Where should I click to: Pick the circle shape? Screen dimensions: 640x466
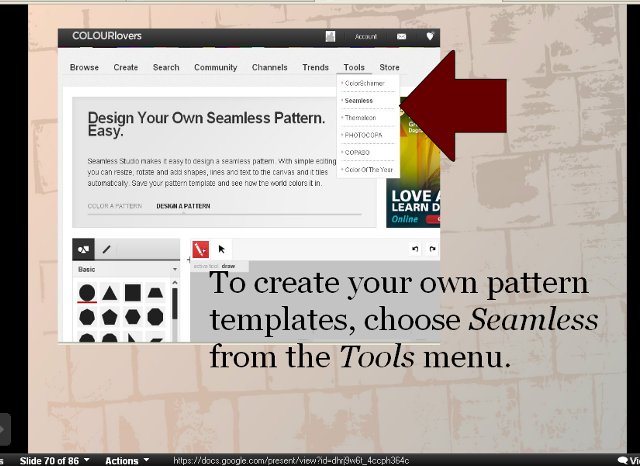87,293
